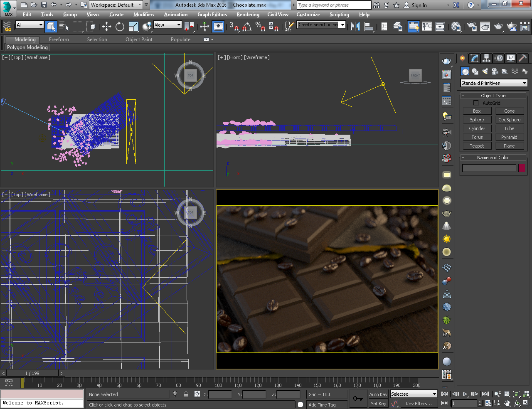Open the Cameras creation icon
Image resolution: width=532 pixels, height=409 pixels.
[x=495, y=71]
